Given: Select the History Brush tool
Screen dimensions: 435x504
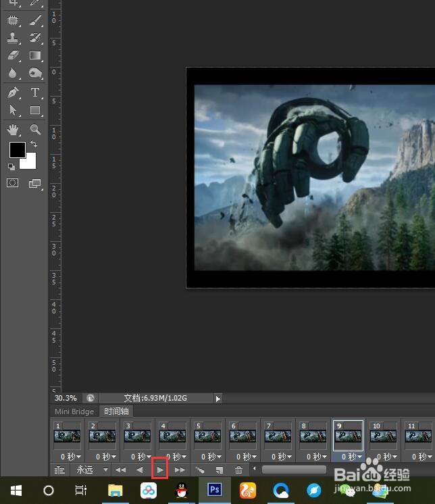Looking at the screenshot, I should 35,38.
